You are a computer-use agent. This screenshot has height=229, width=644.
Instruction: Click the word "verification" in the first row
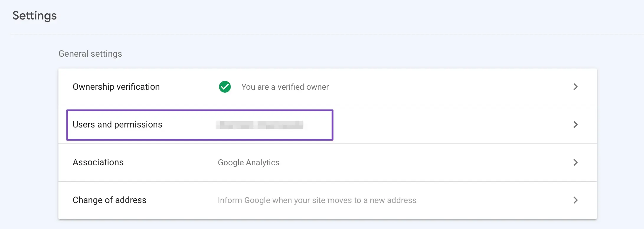[x=138, y=87]
